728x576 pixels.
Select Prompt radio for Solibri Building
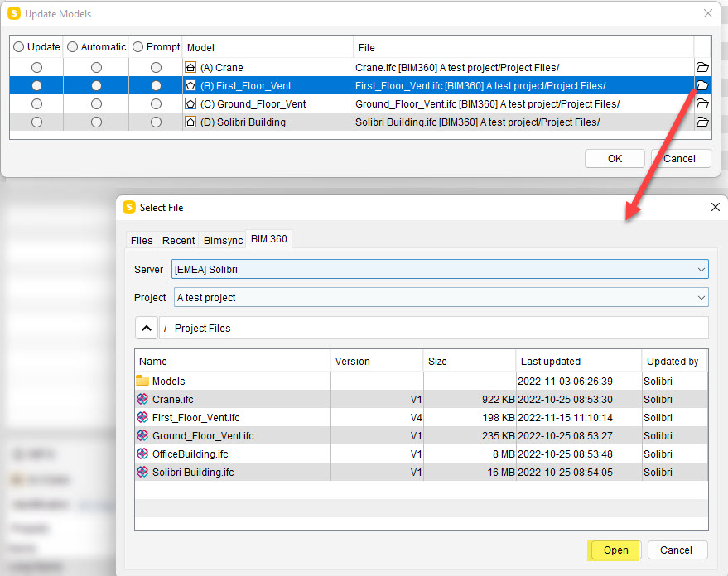[x=156, y=122]
